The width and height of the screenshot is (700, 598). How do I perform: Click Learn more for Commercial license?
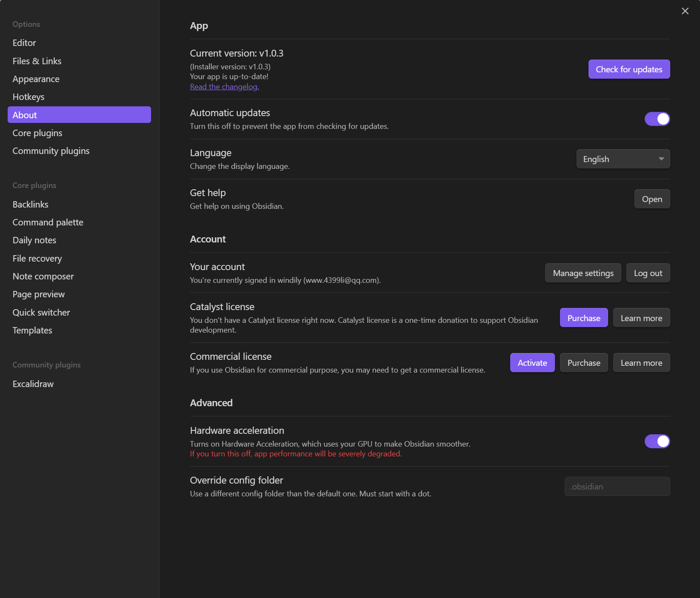pyautogui.click(x=641, y=363)
